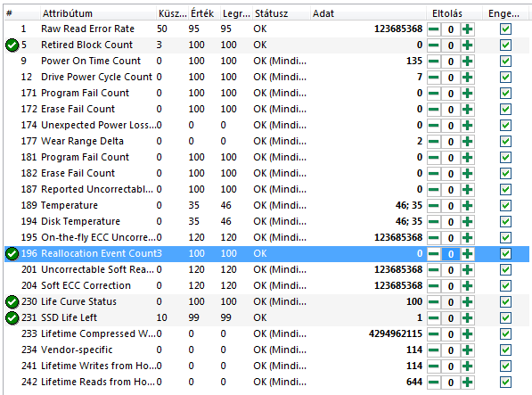The width and height of the screenshot is (532, 395).
Task: Click data value 644 in last row
Action: coord(414,383)
